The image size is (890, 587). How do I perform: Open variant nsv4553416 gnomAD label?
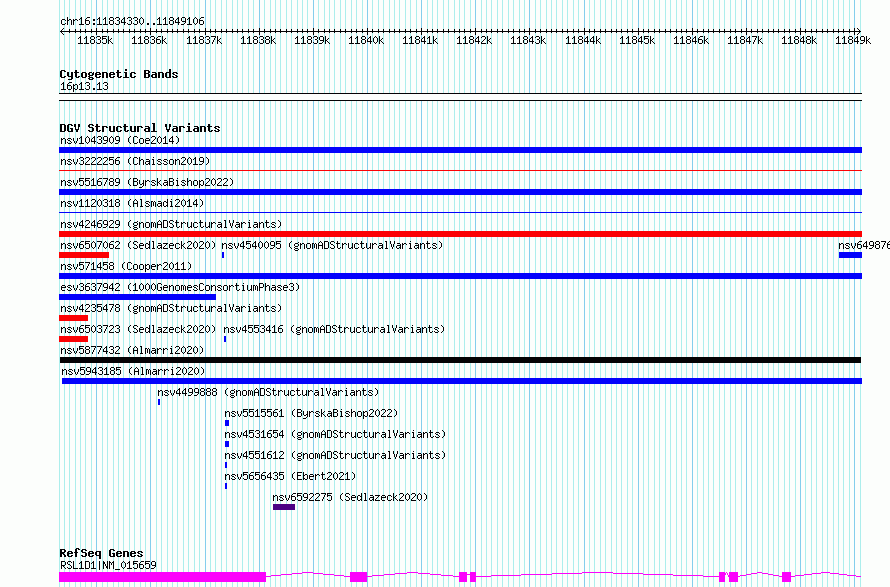[334, 329]
